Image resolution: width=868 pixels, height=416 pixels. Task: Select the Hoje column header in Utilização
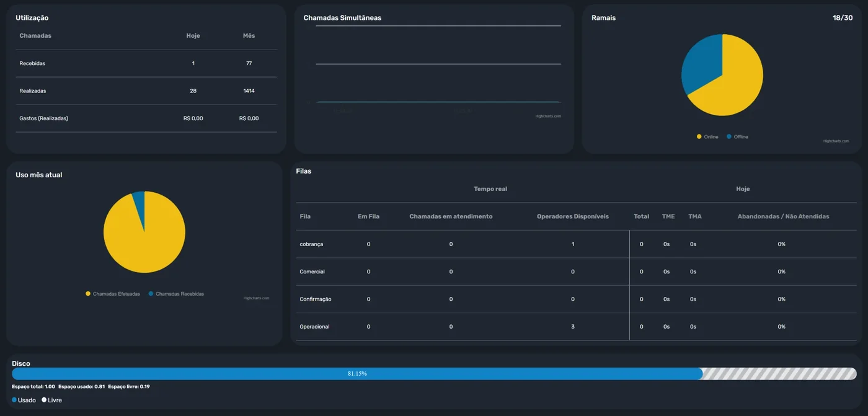[193, 35]
